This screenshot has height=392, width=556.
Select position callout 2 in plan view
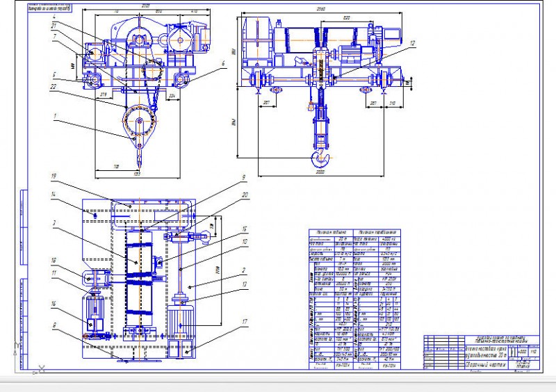click(244, 270)
